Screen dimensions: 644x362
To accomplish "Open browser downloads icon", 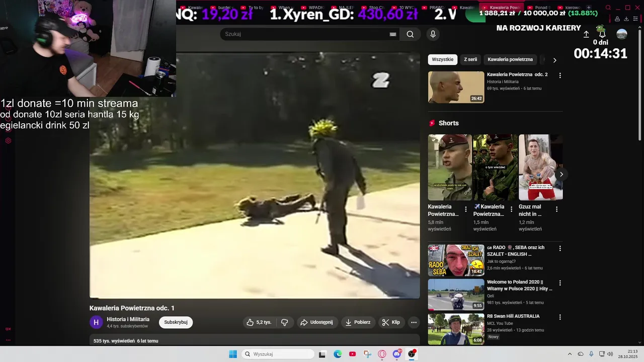I will pyautogui.click(x=626, y=19).
